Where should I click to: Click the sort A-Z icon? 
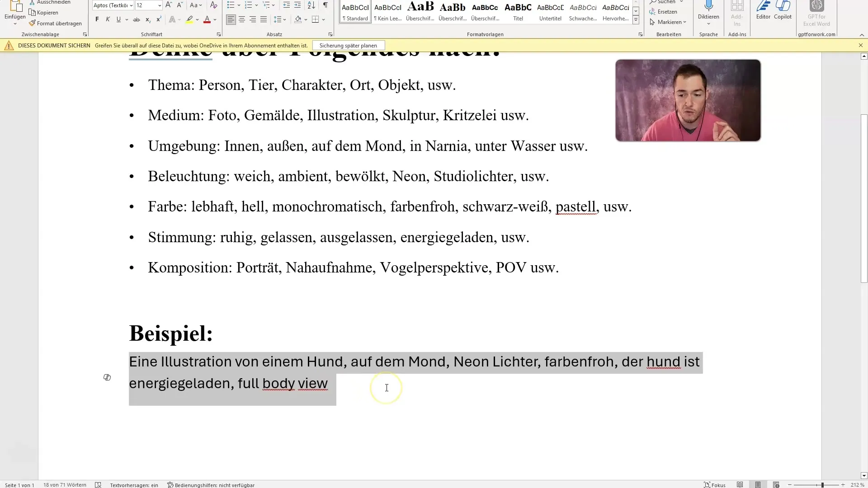click(311, 5)
